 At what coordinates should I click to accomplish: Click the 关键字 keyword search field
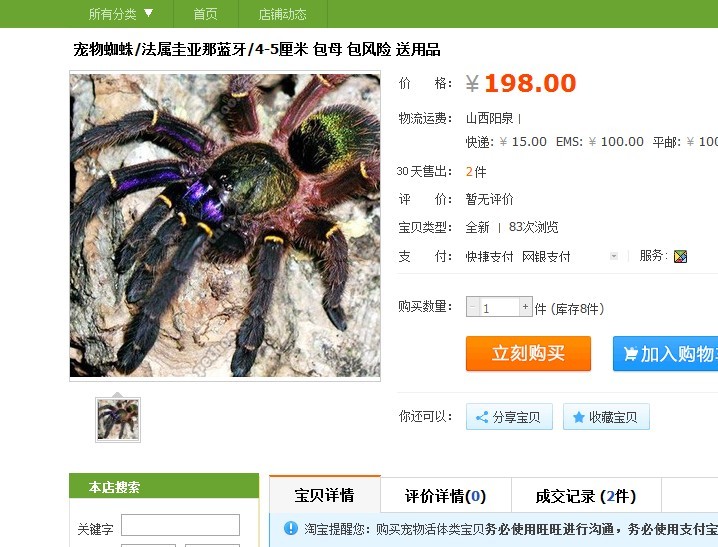180,525
